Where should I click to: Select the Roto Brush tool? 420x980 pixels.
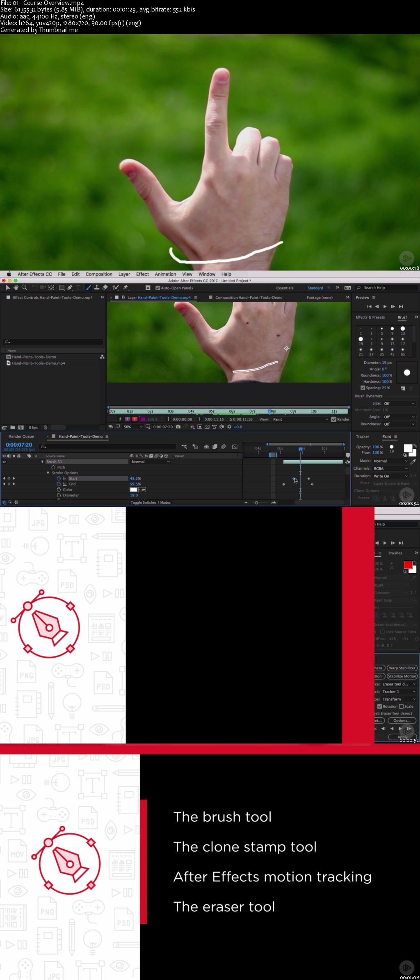[x=116, y=287]
